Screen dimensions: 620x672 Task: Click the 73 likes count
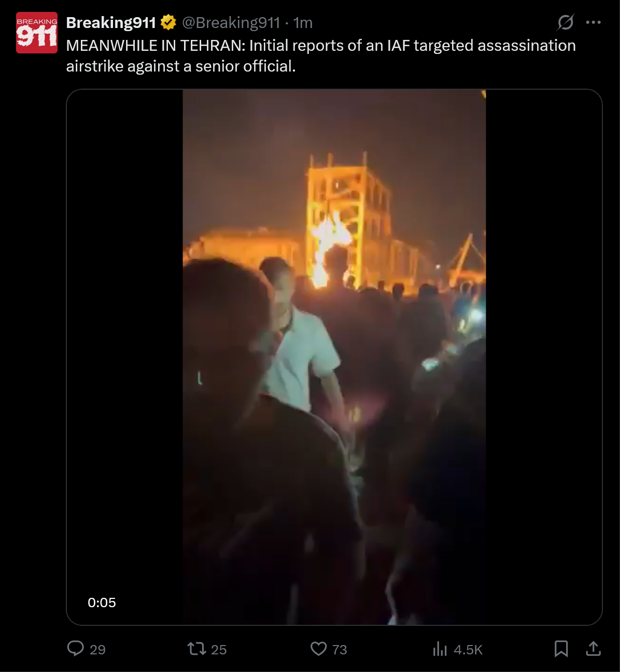click(x=340, y=650)
